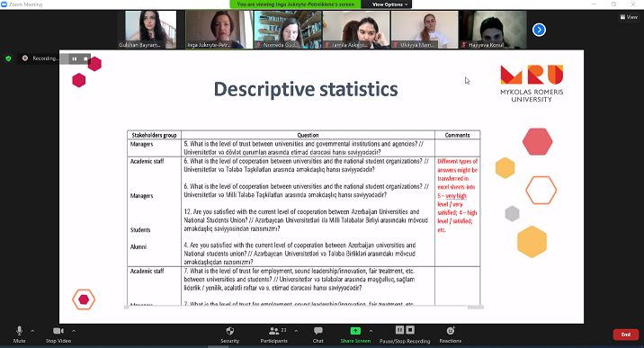
Task: Click the green Share Screen icon
Action: pyautogui.click(x=355, y=331)
